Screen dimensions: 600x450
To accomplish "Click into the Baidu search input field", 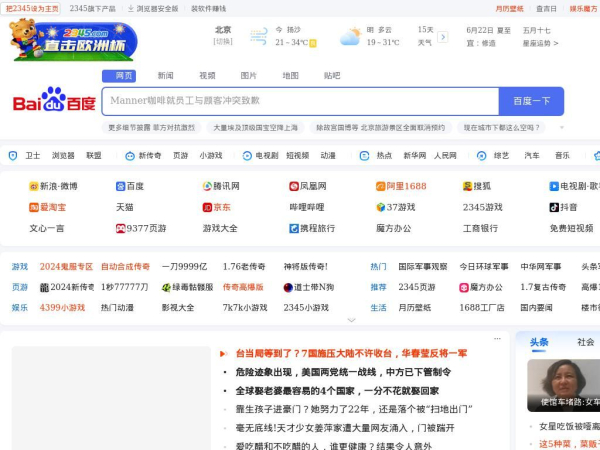I will coord(300,101).
